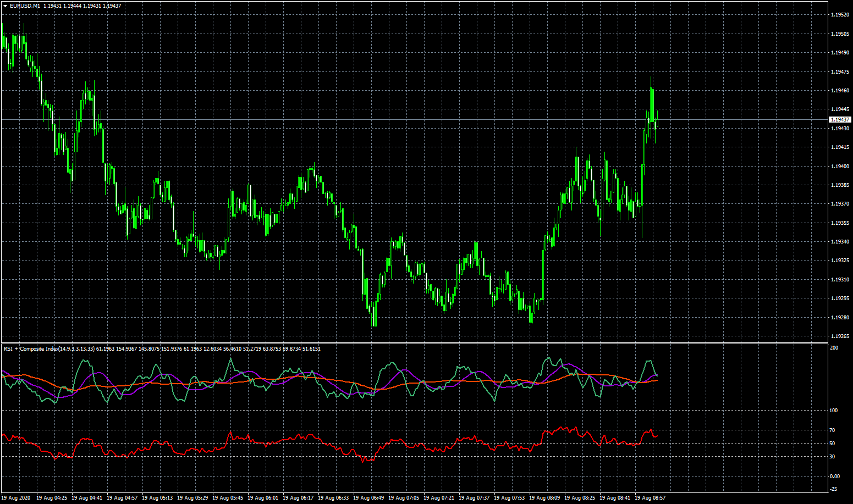Click indicator scale level 0.00
This screenshot has height=504, width=853.
[x=834, y=477]
